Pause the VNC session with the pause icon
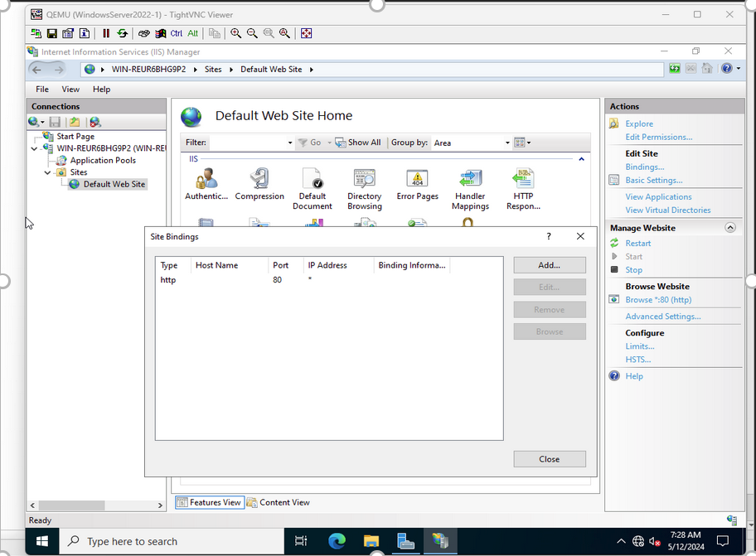This screenshot has height=556, width=756. coord(106,33)
